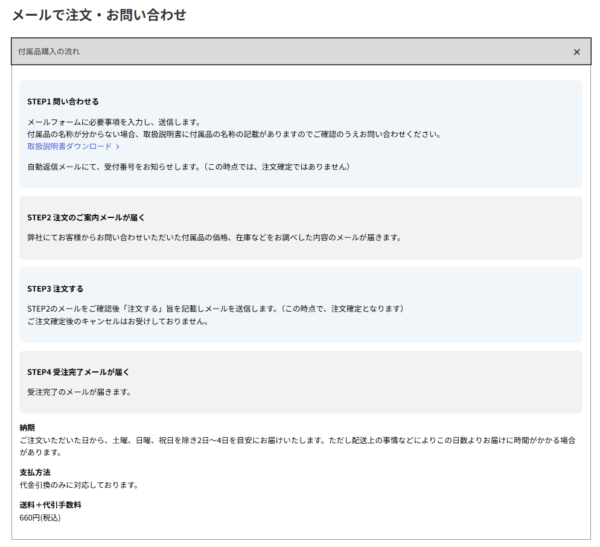Click the 自動返信メール notice line in STEP1
The image size is (600, 547).
(x=188, y=167)
